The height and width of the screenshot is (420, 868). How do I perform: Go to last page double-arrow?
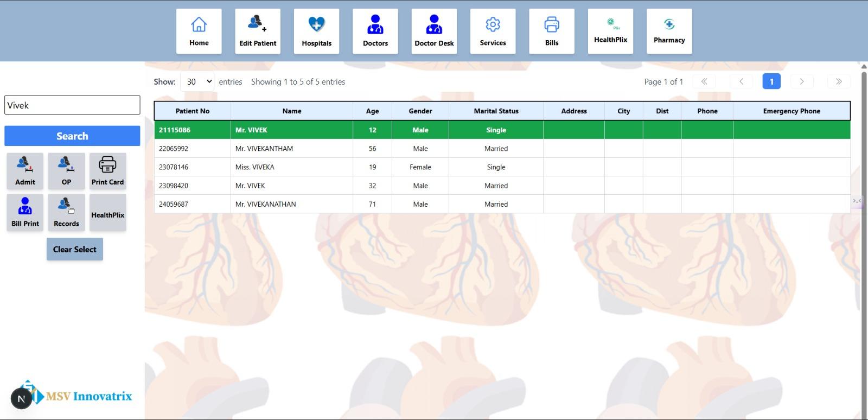point(839,81)
